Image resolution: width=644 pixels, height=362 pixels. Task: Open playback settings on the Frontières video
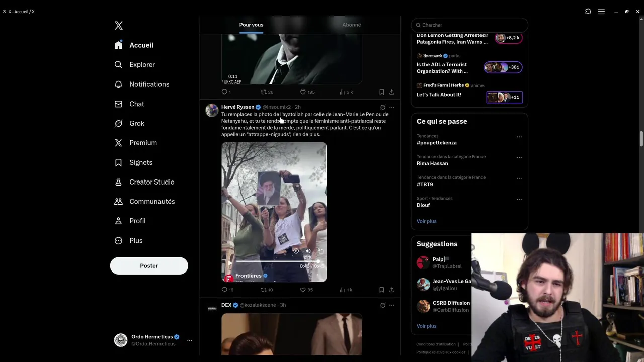[x=296, y=251]
